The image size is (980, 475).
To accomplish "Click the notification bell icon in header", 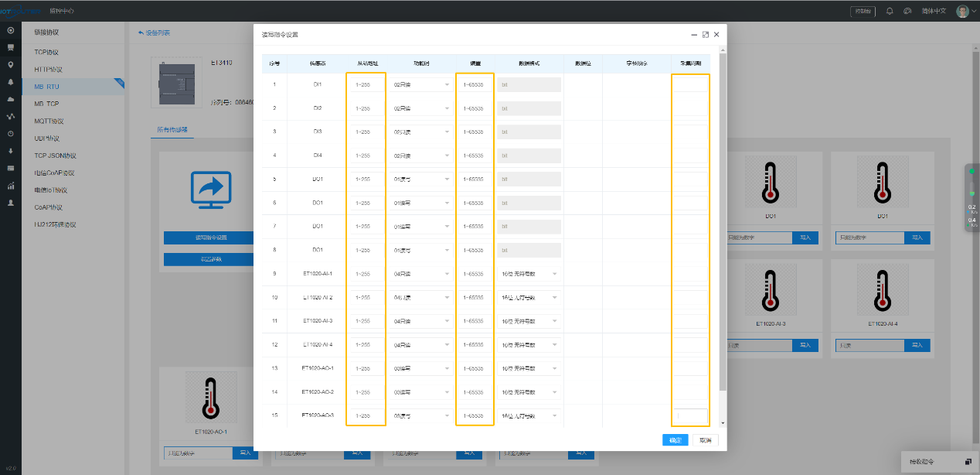I will click(890, 11).
